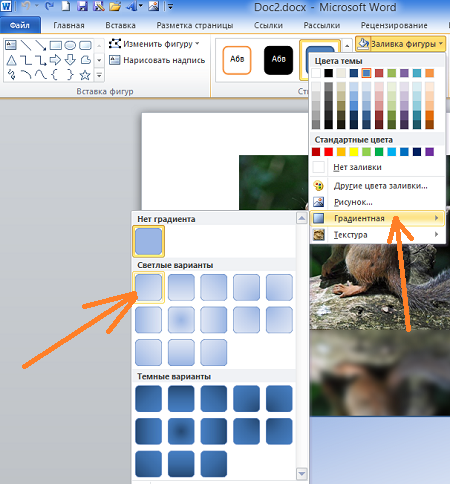
Task: Pick the yellow standard color swatch
Action: pos(354,152)
